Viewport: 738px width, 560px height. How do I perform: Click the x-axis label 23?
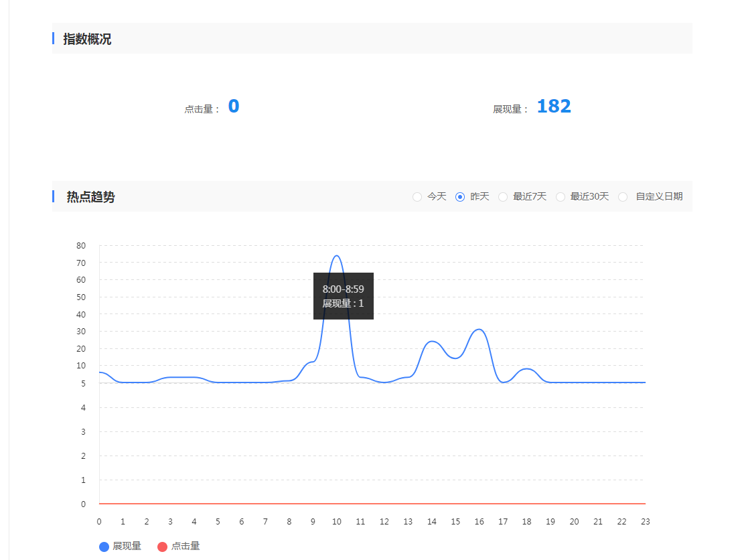tap(646, 521)
